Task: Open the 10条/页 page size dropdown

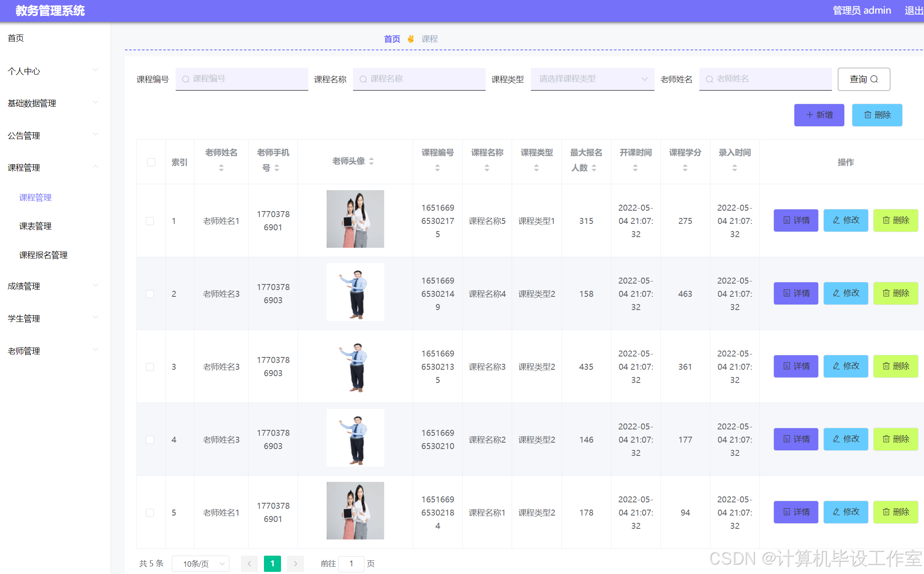Action: 200,563
